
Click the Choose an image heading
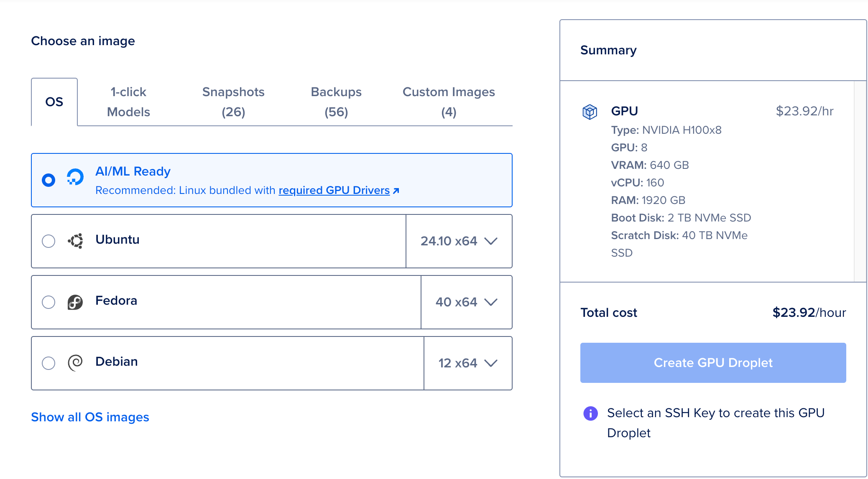(83, 41)
